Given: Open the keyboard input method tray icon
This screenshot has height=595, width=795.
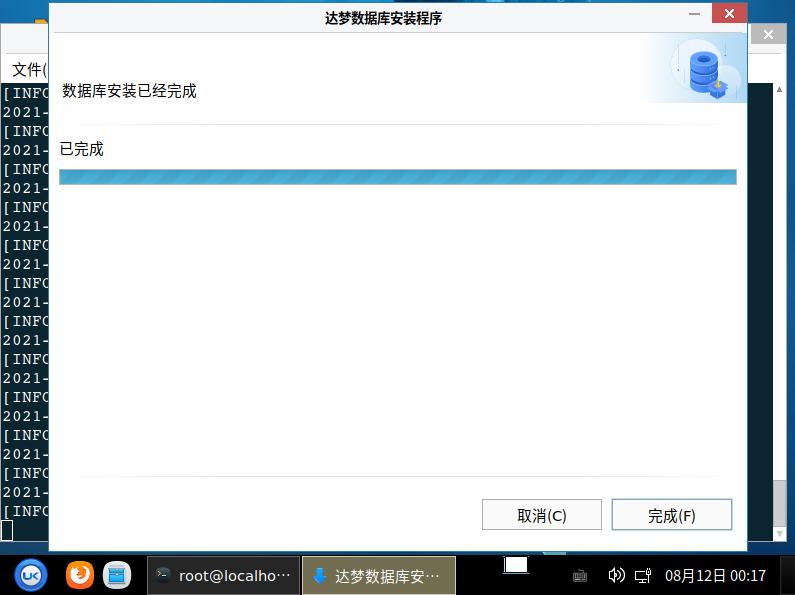Looking at the screenshot, I should (580, 576).
